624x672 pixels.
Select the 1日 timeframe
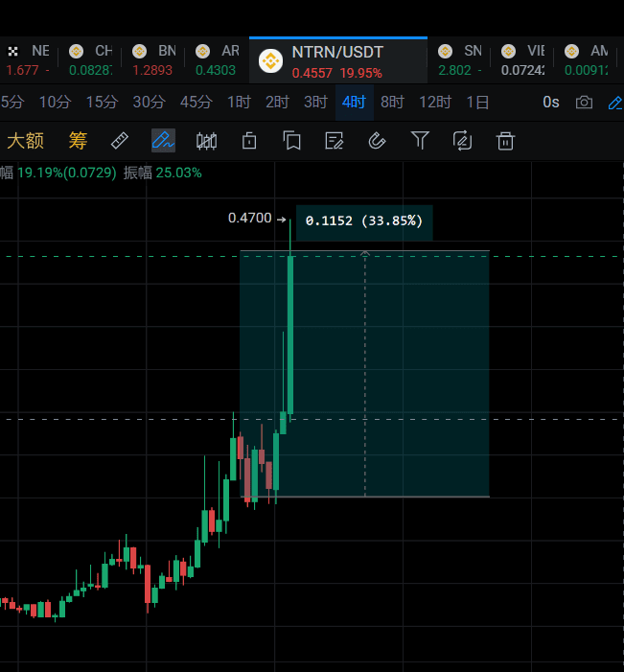point(477,103)
